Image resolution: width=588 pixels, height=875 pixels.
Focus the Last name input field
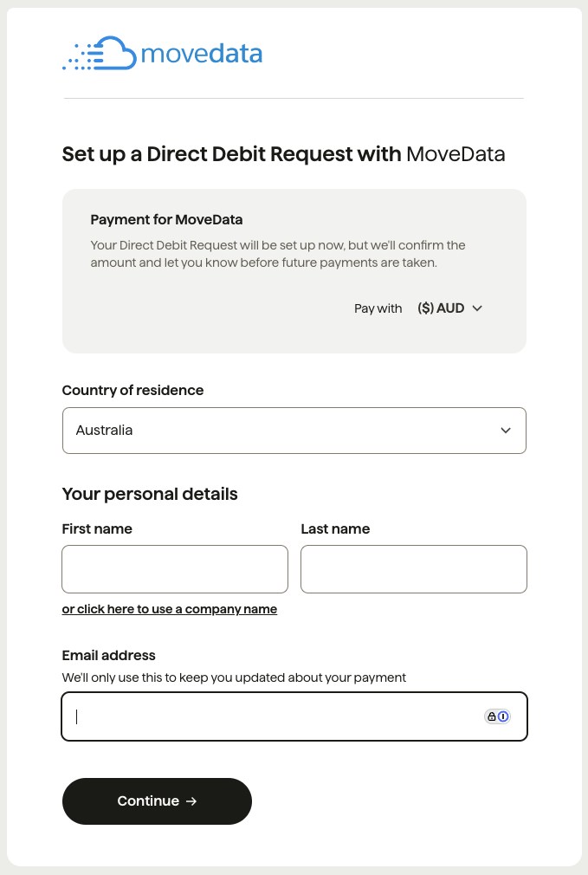[x=414, y=569]
